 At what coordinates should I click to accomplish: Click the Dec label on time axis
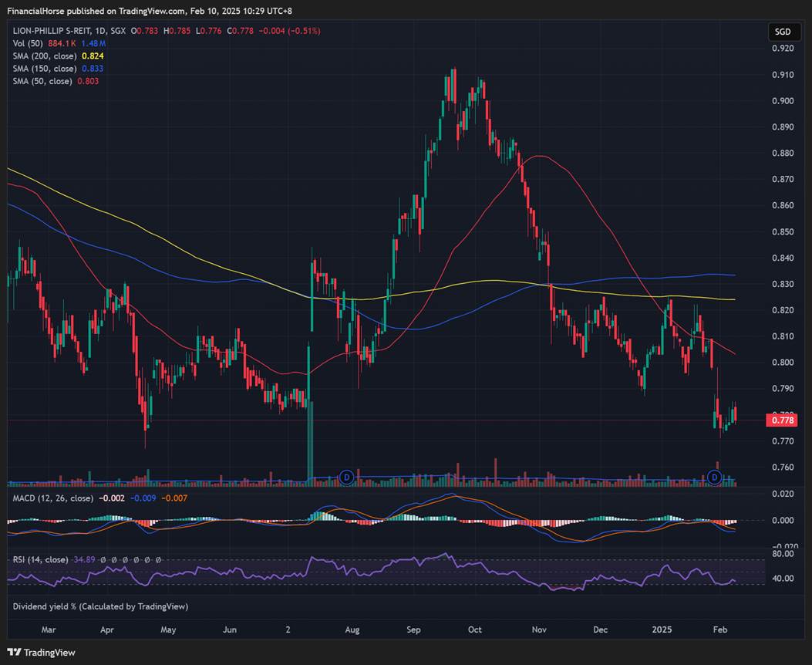tap(600, 630)
